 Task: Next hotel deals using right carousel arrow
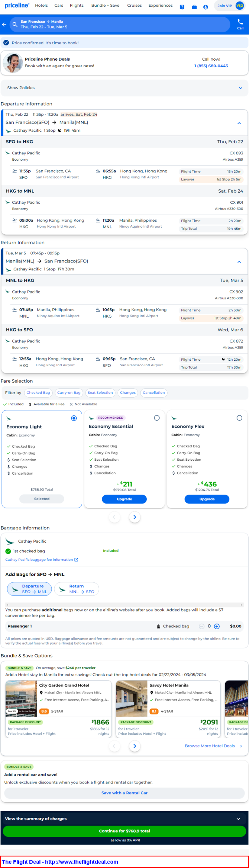tap(135, 746)
